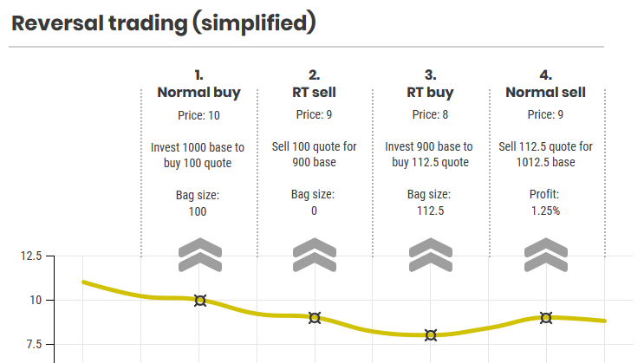The width and height of the screenshot is (644, 363).
Task: Select the Normal buy marker at price 10
Action: tap(200, 301)
